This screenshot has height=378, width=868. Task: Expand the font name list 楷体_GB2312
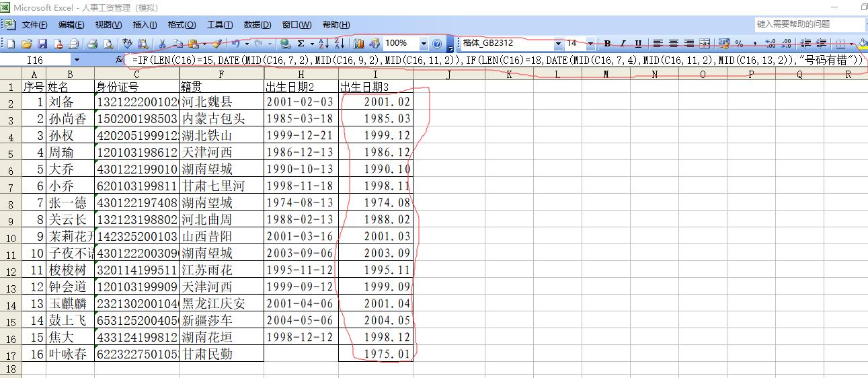(x=558, y=44)
